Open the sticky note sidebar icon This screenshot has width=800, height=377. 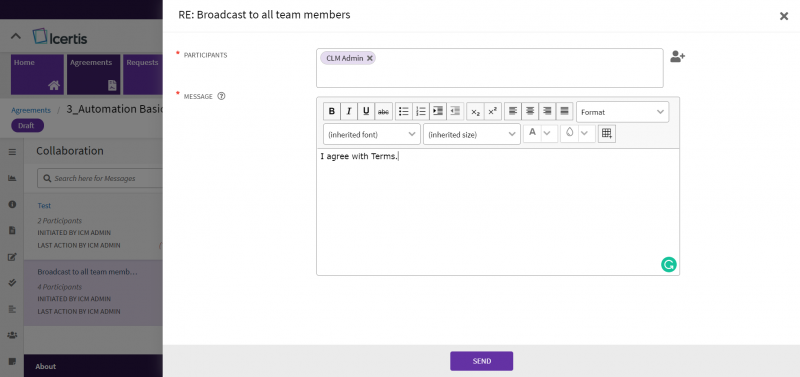click(12, 361)
